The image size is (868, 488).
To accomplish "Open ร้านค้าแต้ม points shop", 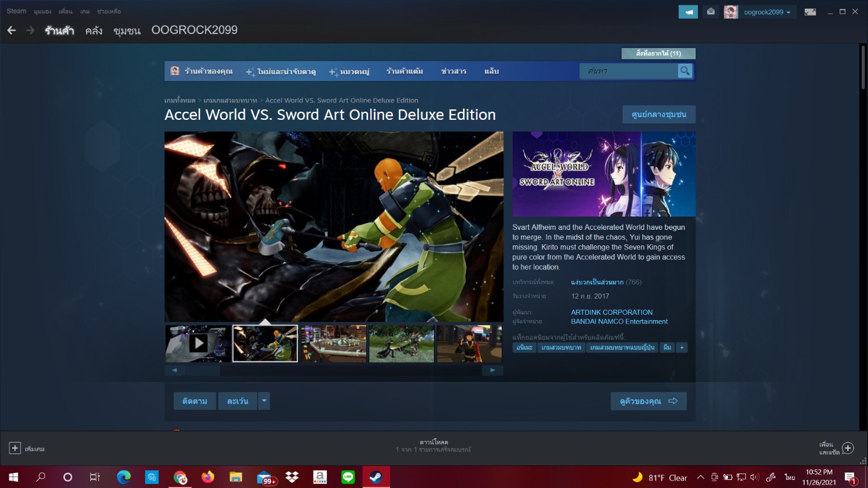I will pos(404,71).
